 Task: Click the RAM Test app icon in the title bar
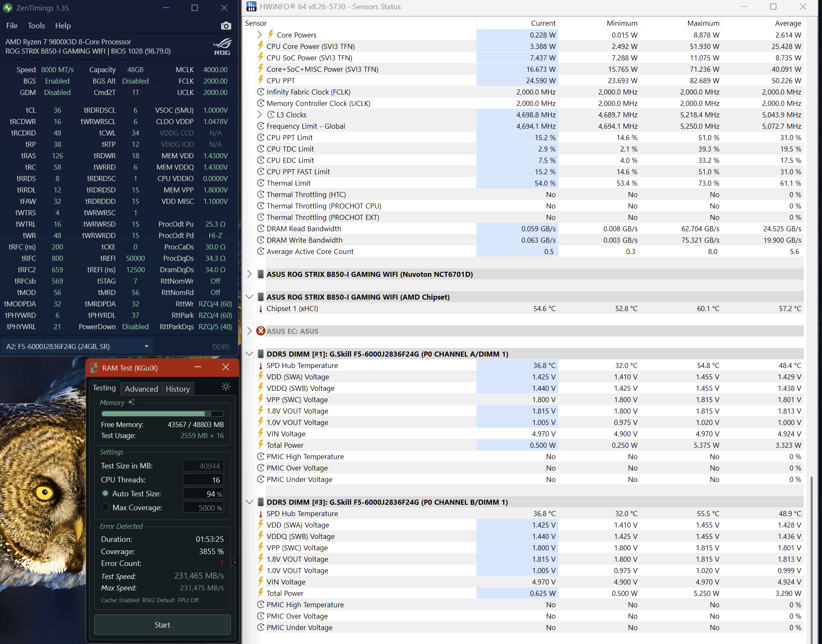click(94, 368)
